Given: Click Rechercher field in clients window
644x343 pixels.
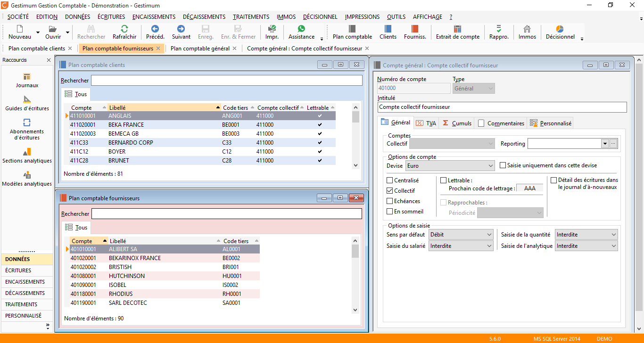Looking at the screenshot, I should (x=227, y=81).
